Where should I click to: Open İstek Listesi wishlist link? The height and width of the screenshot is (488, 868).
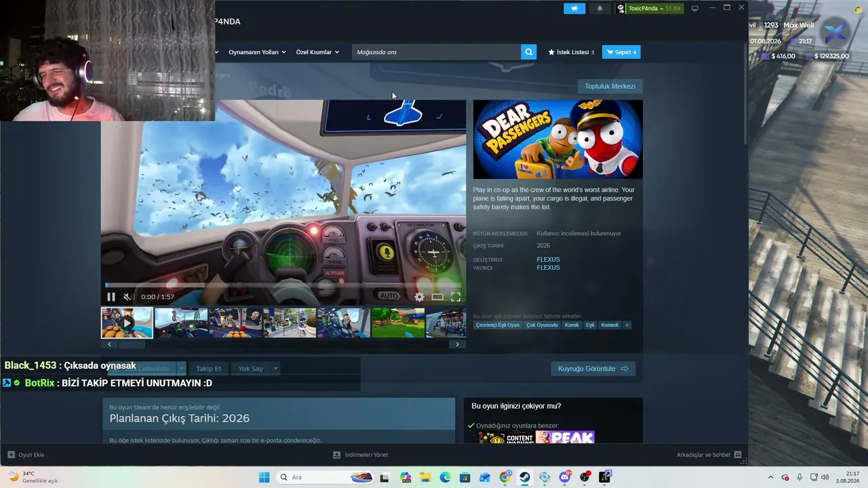click(571, 52)
